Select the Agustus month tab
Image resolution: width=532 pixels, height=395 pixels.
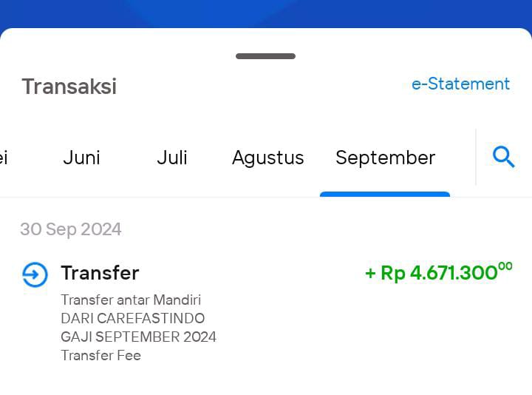point(267,158)
